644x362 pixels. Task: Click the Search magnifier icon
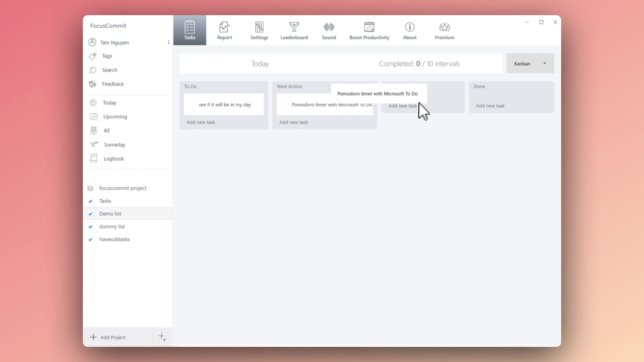click(93, 70)
